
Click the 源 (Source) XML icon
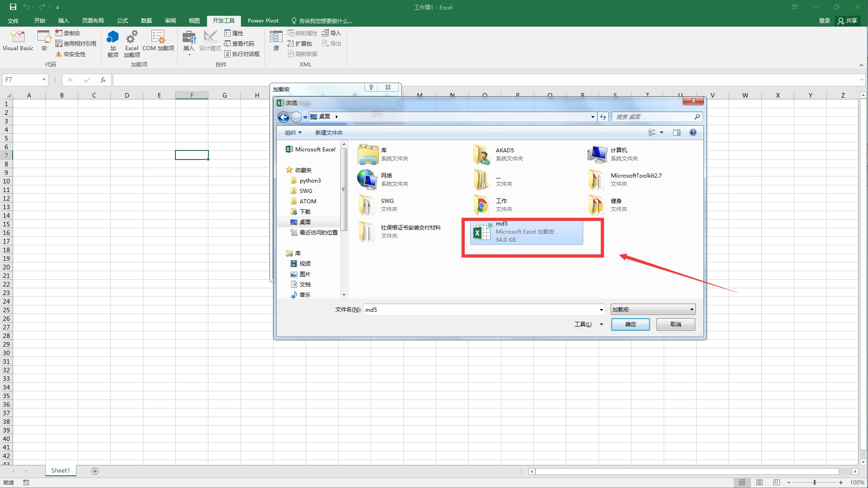click(x=276, y=40)
